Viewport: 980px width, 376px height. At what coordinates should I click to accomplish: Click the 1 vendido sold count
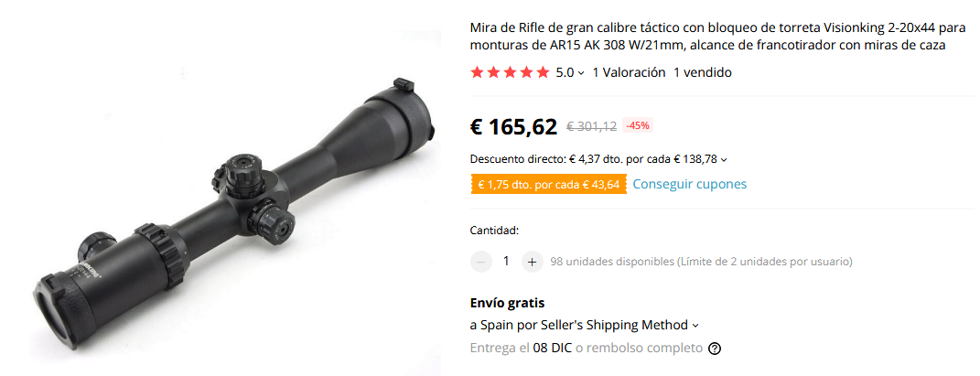point(703,72)
